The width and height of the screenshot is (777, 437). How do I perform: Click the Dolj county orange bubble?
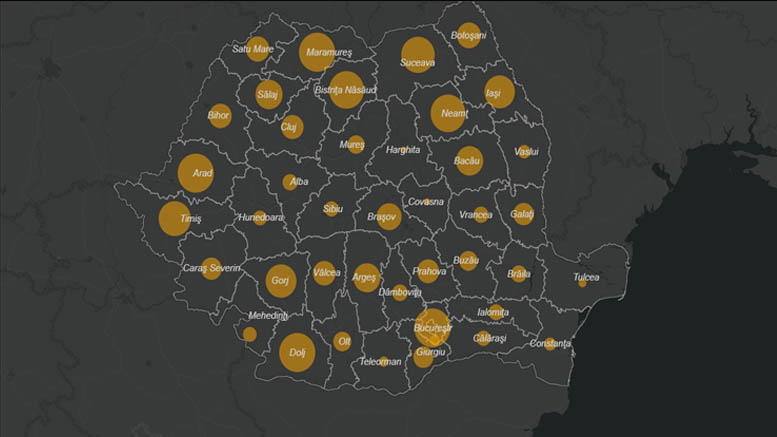[x=297, y=352]
